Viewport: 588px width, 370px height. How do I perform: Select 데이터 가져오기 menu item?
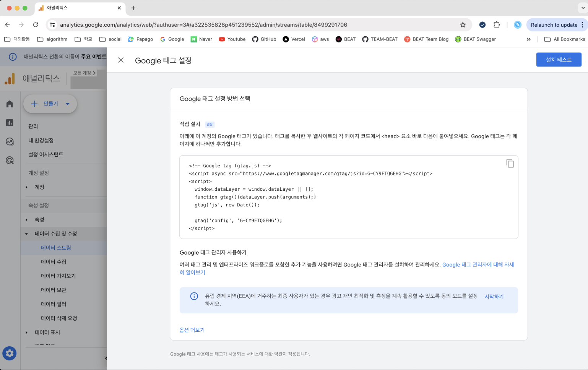point(63,276)
